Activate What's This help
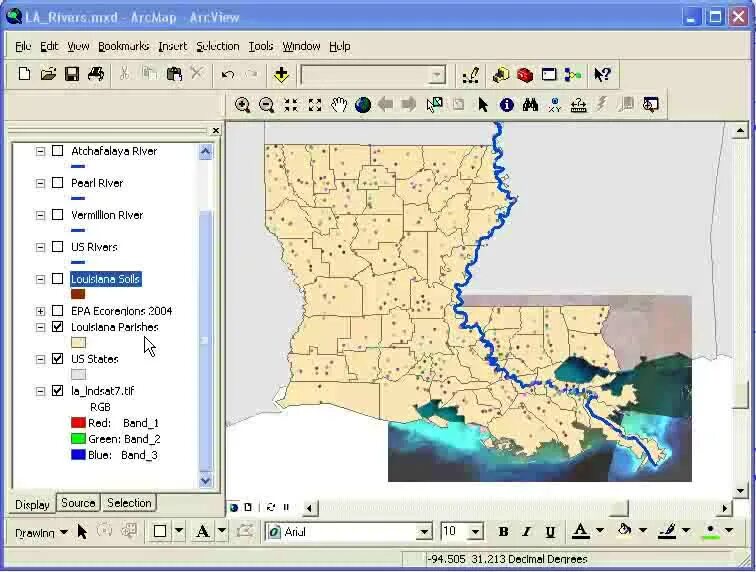 pyautogui.click(x=602, y=75)
